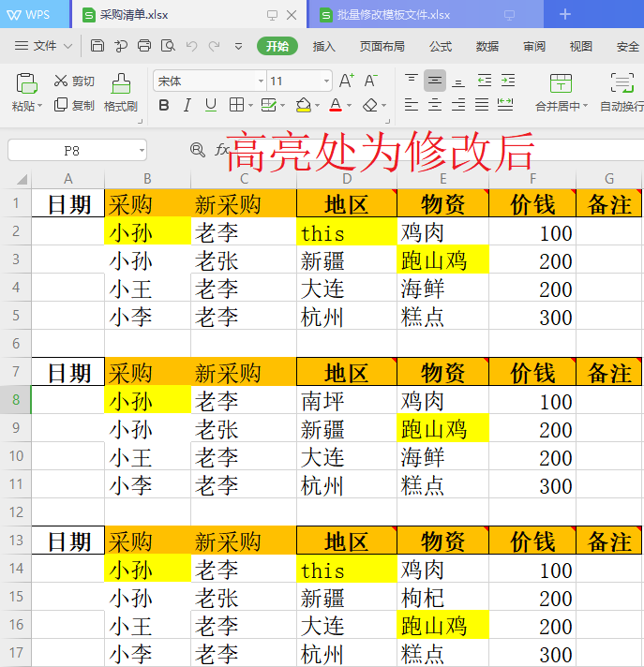The height and width of the screenshot is (667, 644).
Task: Click cell 枸杞 in row 15
Action: (442, 597)
